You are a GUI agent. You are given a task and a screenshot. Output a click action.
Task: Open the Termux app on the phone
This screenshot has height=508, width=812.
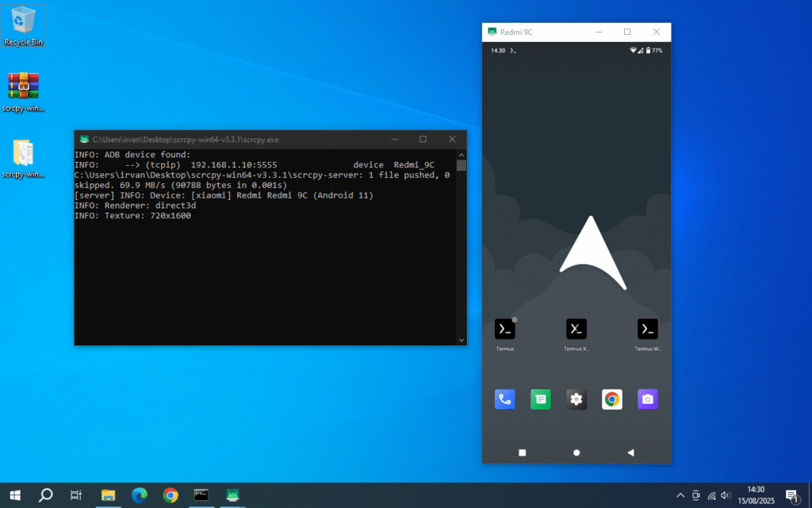(505, 329)
